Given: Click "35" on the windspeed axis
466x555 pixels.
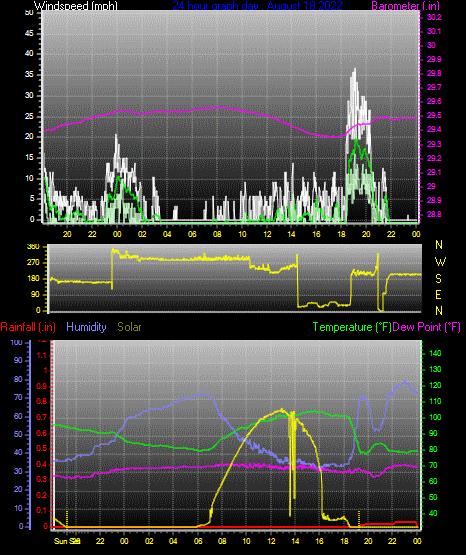Looking at the screenshot, I should [29, 75].
